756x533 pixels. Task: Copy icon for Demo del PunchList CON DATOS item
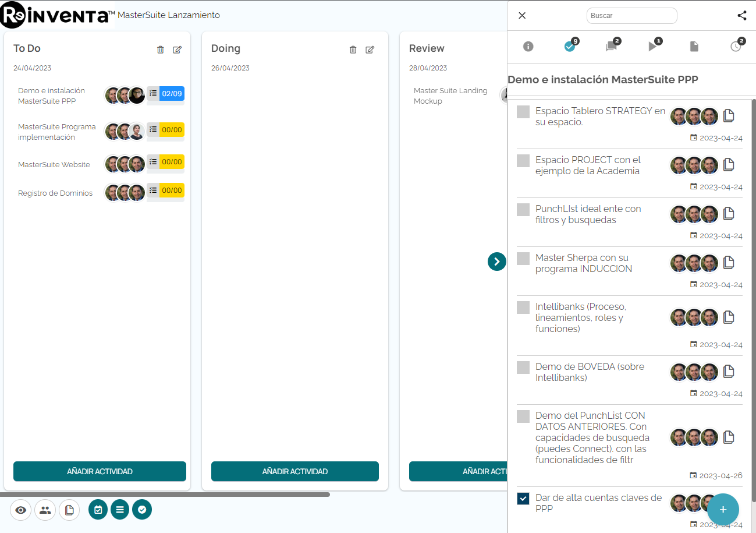coord(729,437)
